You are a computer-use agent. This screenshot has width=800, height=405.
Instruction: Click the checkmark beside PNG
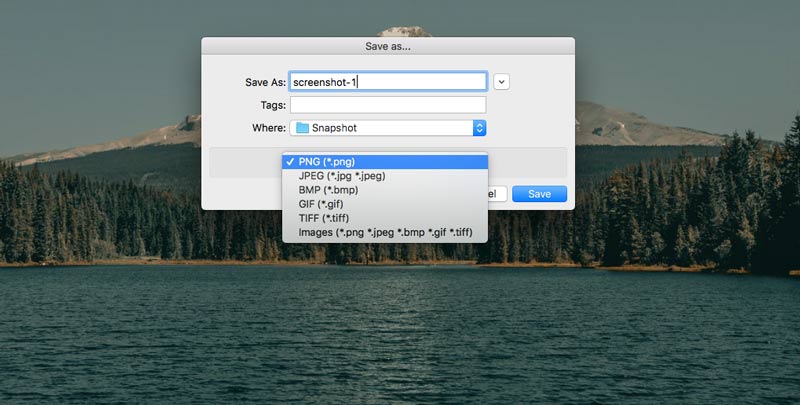[290, 161]
